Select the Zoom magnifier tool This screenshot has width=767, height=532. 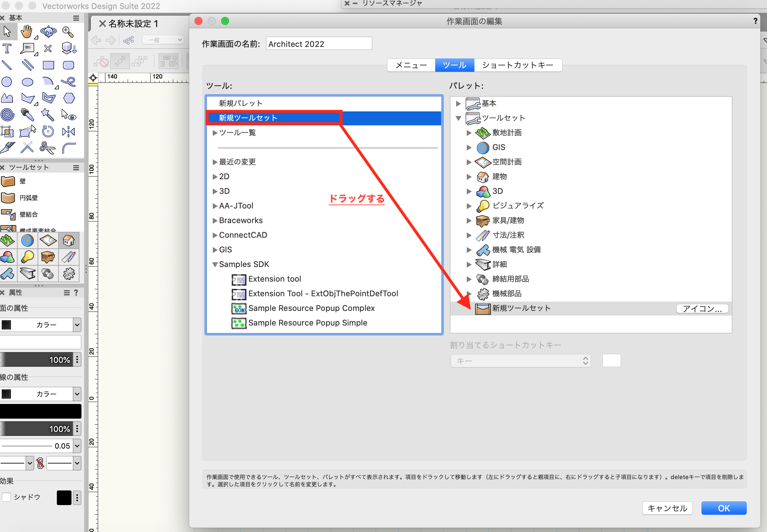point(68,32)
